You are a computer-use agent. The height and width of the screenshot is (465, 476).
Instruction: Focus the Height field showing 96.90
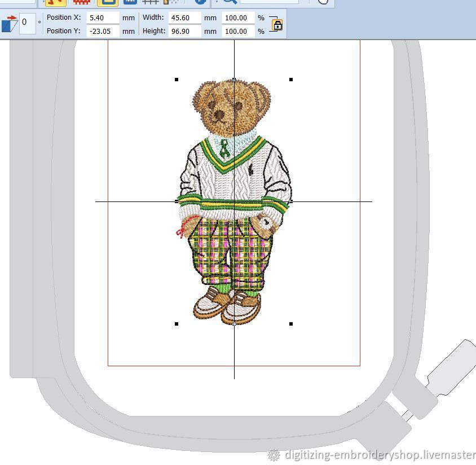pos(185,31)
